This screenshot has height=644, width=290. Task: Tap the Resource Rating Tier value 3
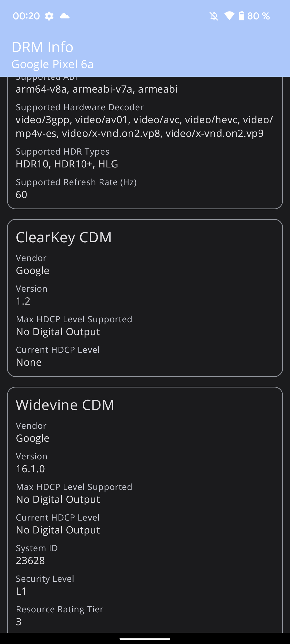19,622
